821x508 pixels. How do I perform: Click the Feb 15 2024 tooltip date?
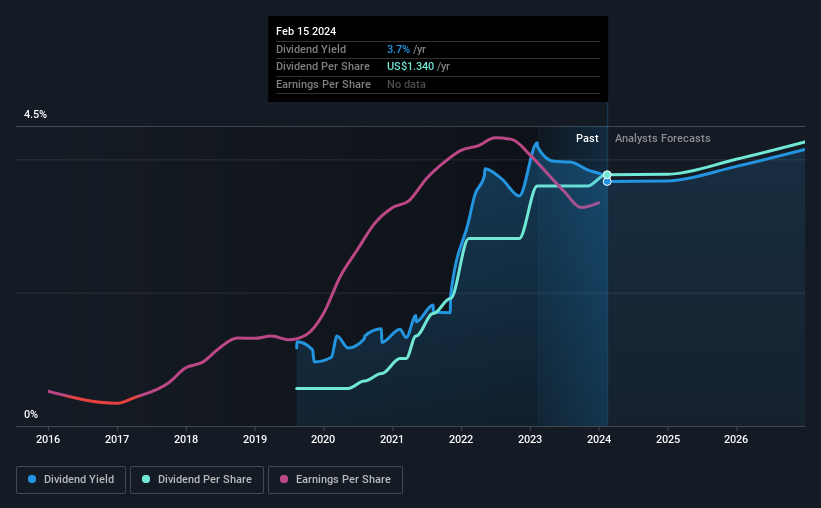tap(306, 31)
